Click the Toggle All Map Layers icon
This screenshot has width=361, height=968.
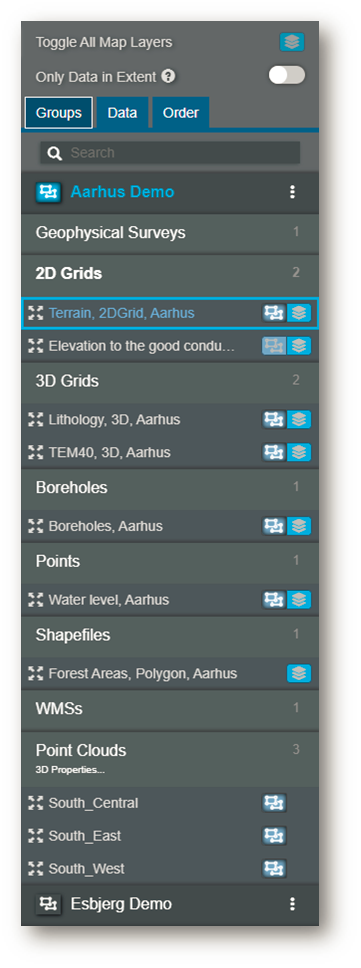click(292, 42)
